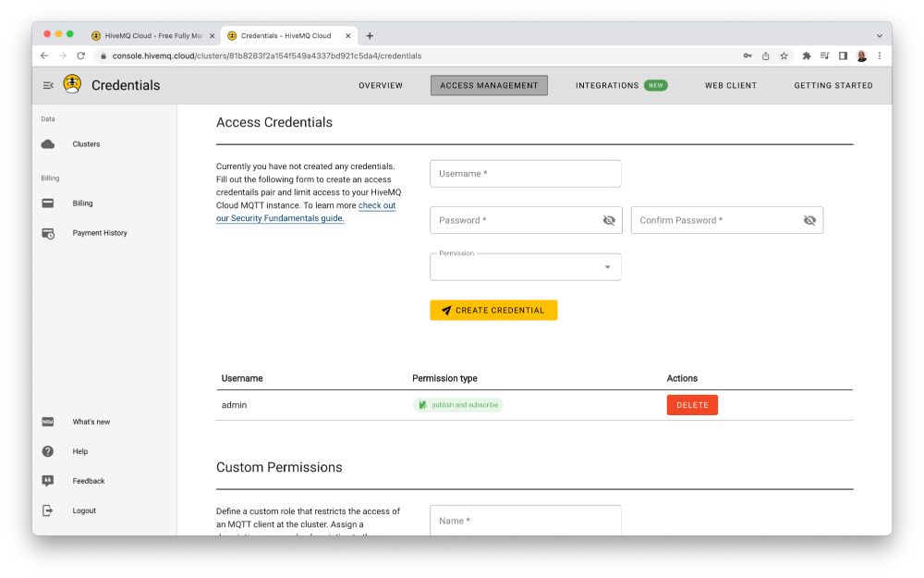Open Help question mark icon
The width and height of the screenshot is (924, 578).
pos(48,451)
